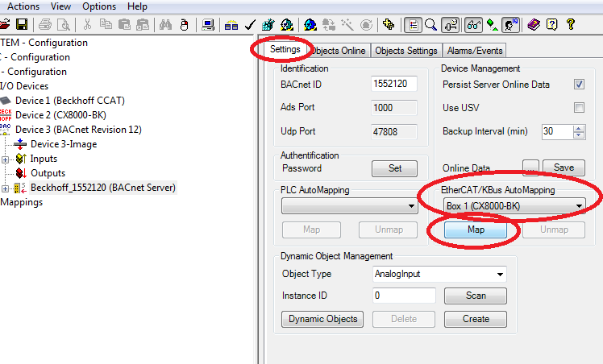Screen dimensions: 603x364
Task: Click the Open file toolbar icon
Action: [x=5, y=25]
